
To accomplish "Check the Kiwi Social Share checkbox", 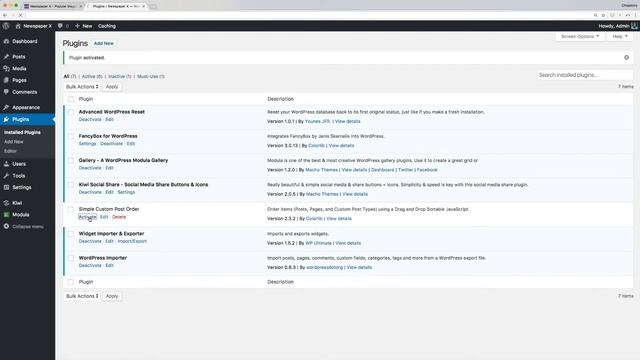I will point(71,185).
